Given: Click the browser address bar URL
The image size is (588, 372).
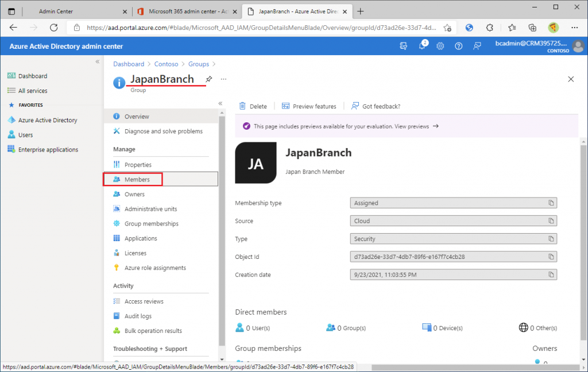Looking at the screenshot, I should [x=261, y=28].
